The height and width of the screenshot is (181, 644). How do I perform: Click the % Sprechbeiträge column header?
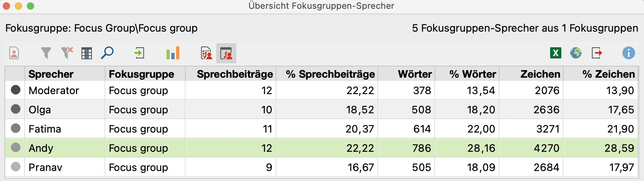point(330,74)
